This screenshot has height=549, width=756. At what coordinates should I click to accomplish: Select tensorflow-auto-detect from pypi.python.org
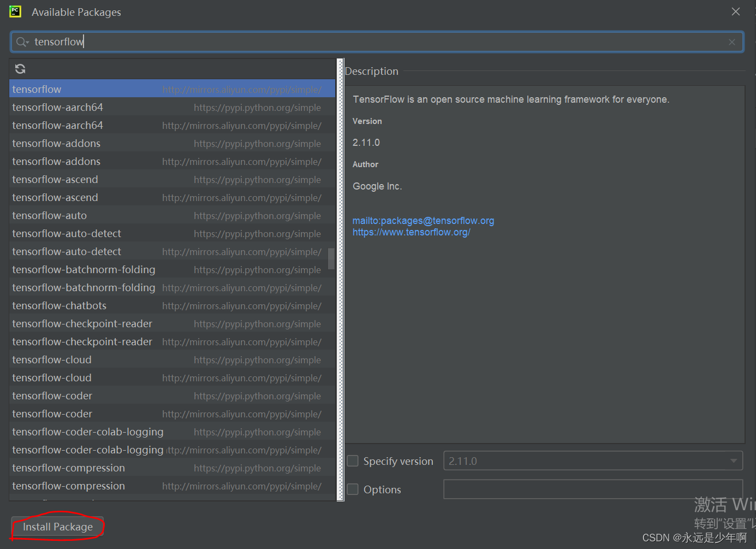click(x=172, y=233)
